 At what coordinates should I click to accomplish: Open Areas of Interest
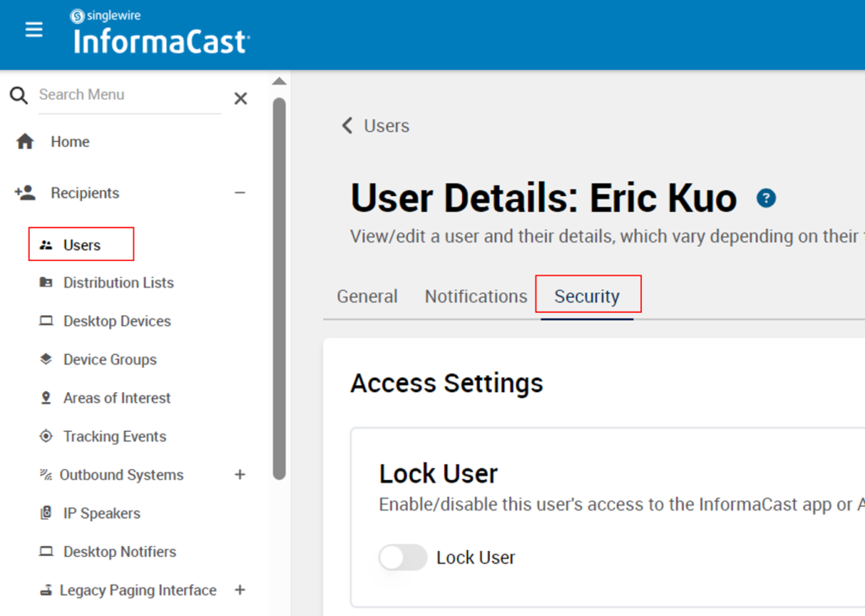pos(117,398)
